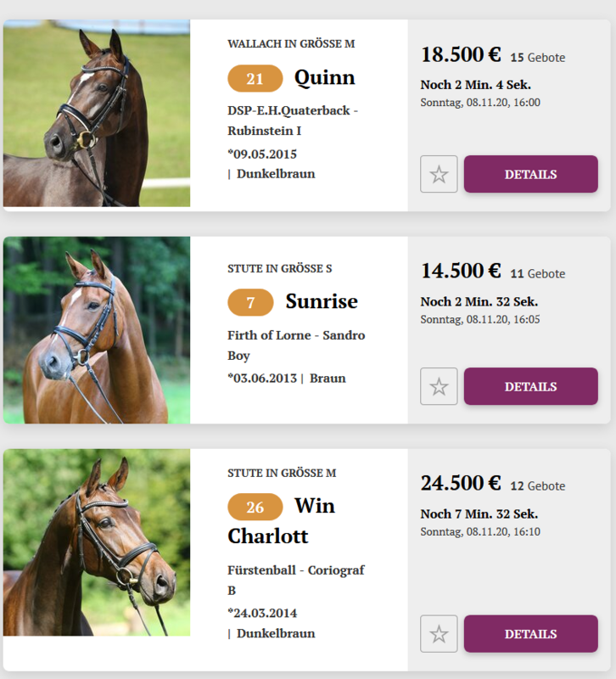The width and height of the screenshot is (616, 679).
Task: Click the 18.500 € price
Action: 461,55
